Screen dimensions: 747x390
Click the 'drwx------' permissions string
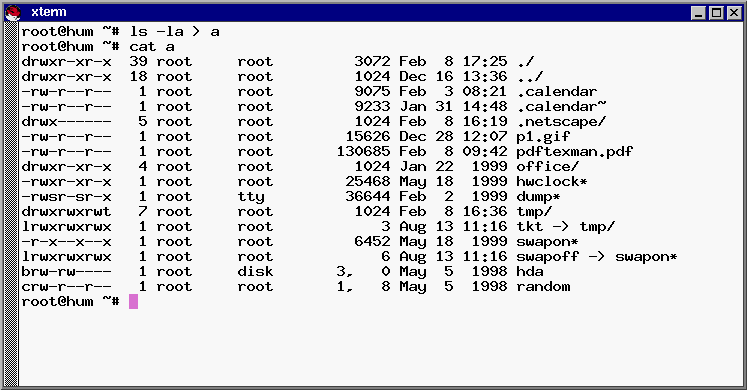[67, 122]
